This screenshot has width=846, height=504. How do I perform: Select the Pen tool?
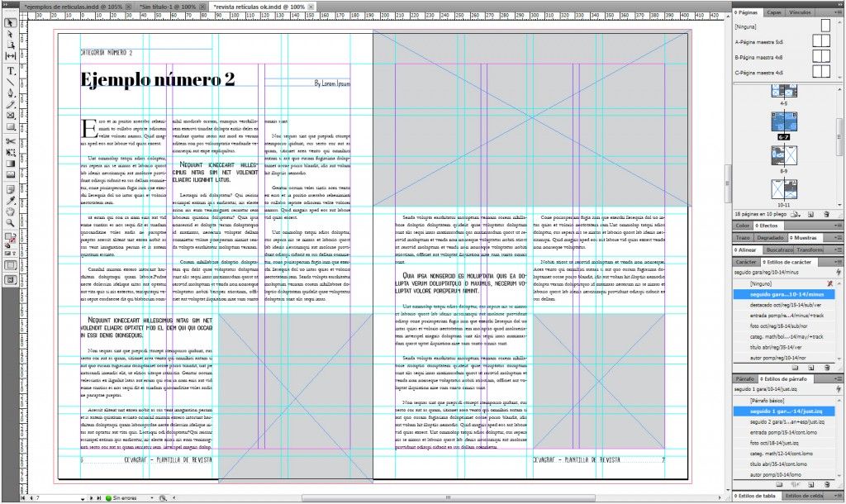10,93
